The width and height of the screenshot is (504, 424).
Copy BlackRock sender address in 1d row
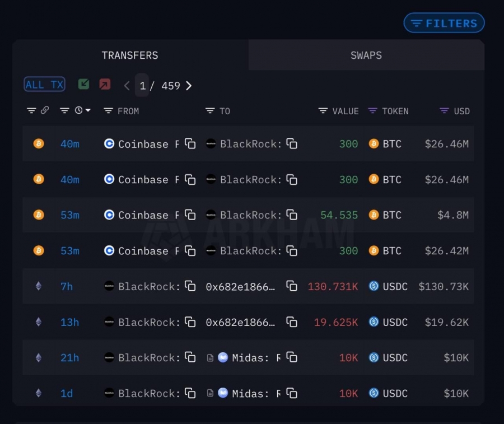190,393
